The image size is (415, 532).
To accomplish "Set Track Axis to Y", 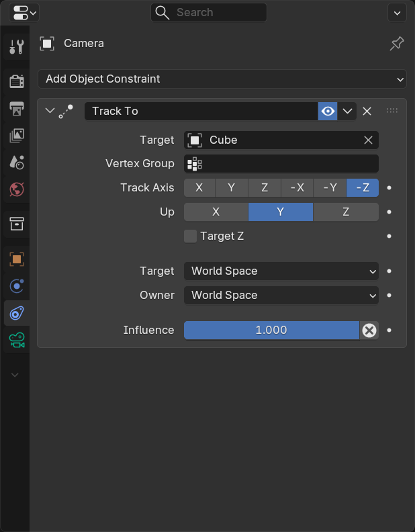I will tap(232, 188).
